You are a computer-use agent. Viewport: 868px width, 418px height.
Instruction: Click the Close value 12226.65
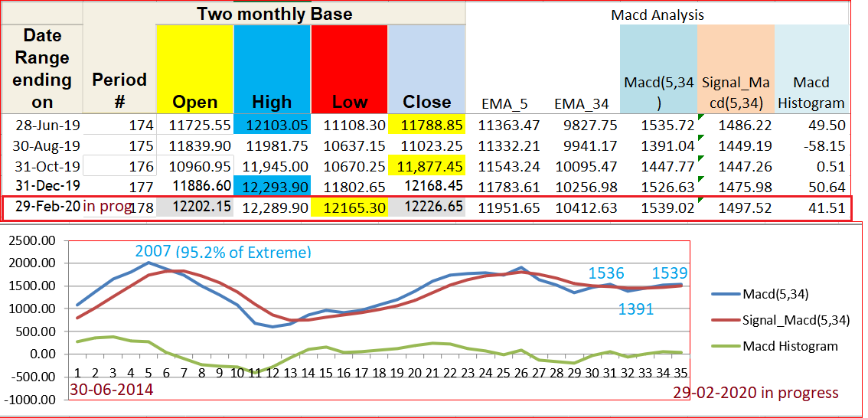pos(427,207)
